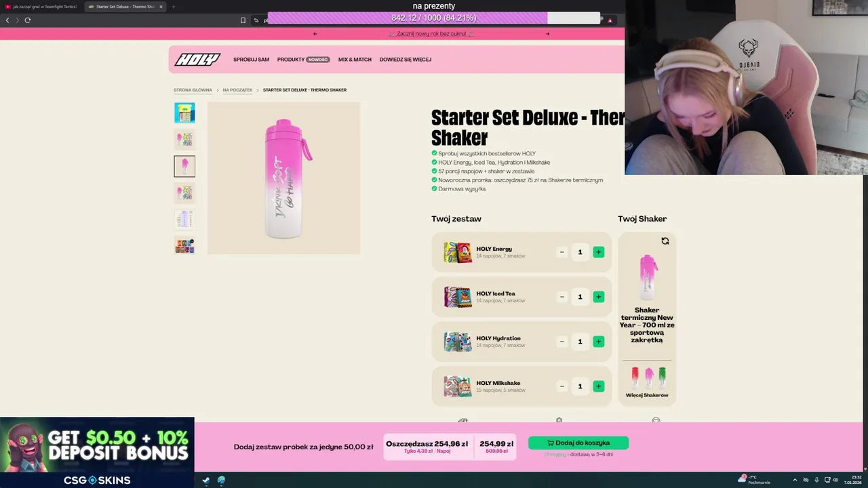Click the HOLY Iced Tea product image
Image resolution: width=868 pixels, height=488 pixels.
(458, 297)
